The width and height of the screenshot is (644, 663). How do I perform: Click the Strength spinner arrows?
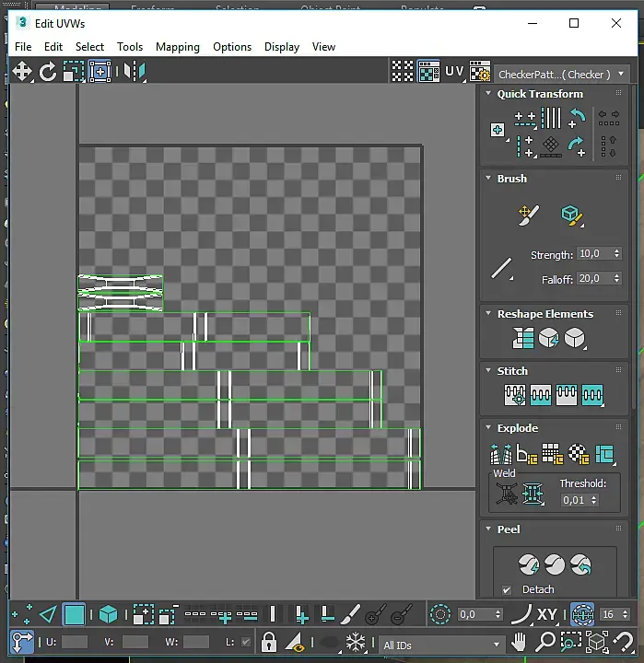(x=617, y=254)
